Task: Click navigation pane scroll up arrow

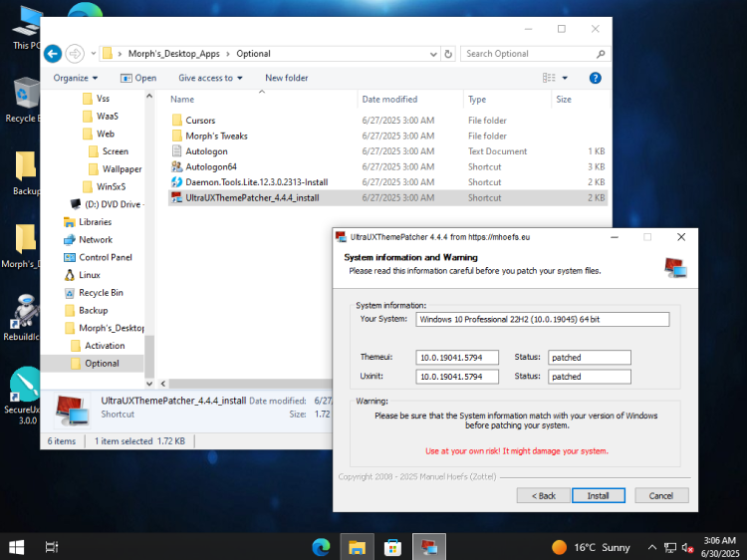Action: tap(149, 96)
